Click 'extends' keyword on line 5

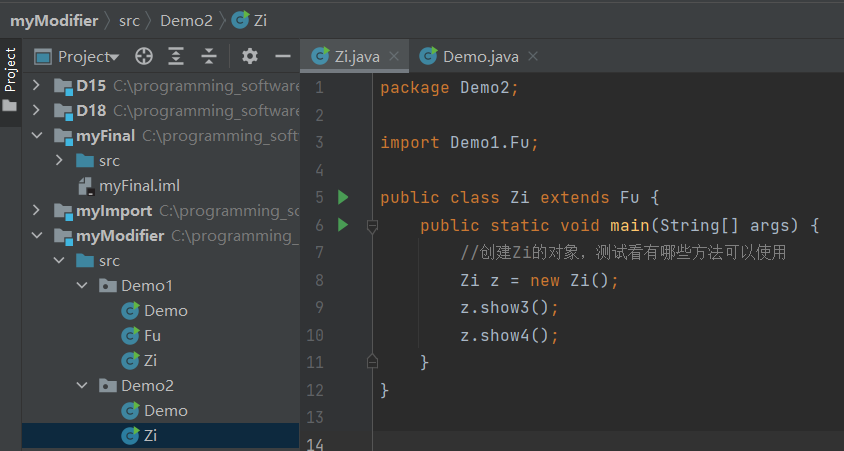coord(574,197)
